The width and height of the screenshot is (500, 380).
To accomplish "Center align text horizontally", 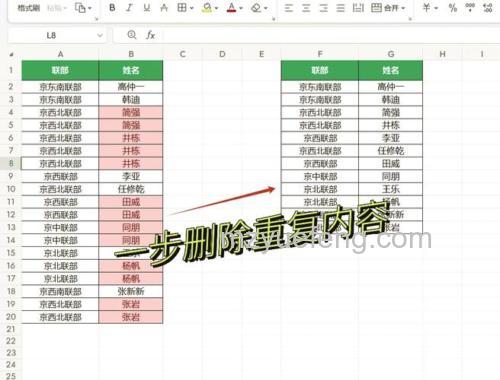I will click(x=306, y=8).
